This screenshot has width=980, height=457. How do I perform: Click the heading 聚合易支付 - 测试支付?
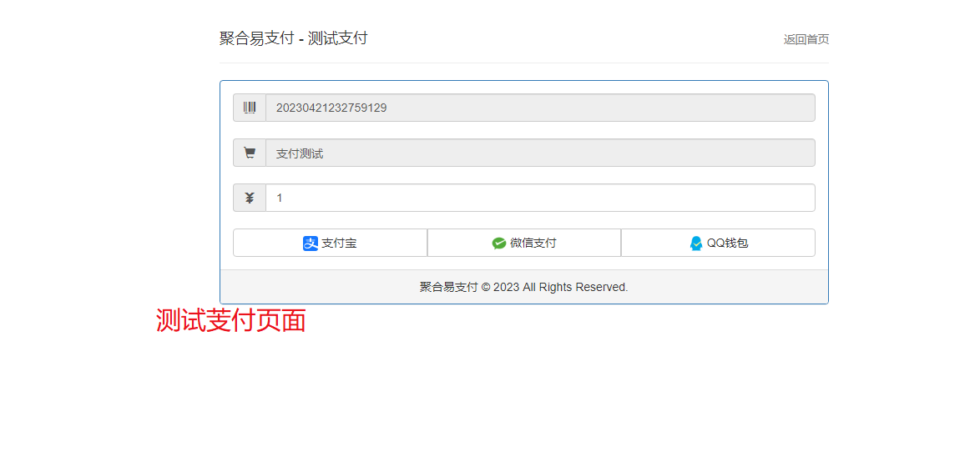click(x=294, y=38)
